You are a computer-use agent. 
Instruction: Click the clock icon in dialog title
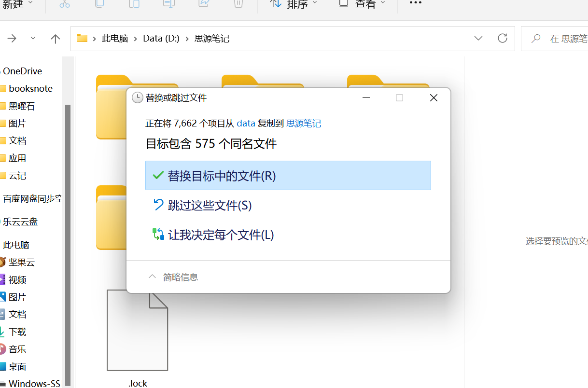point(138,98)
